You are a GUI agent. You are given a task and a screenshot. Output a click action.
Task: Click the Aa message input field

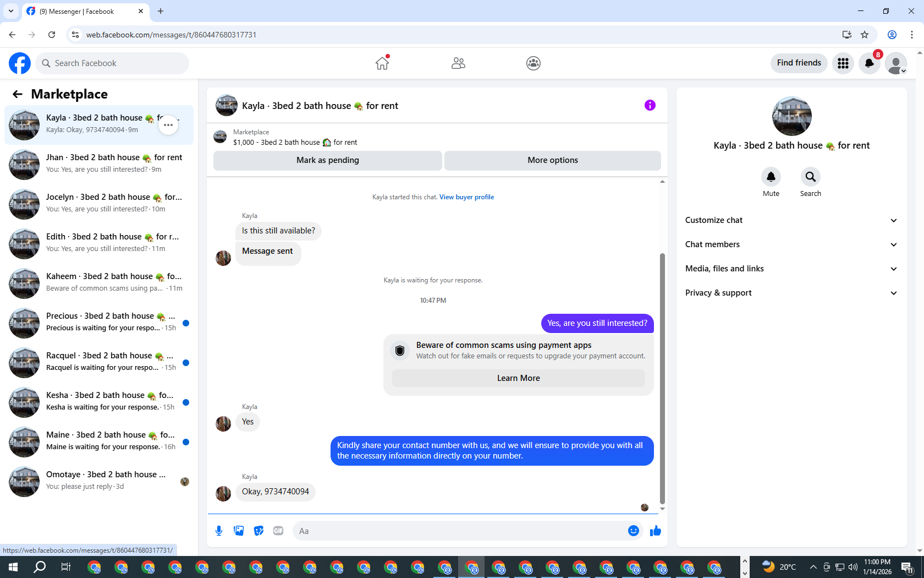click(460, 531)
